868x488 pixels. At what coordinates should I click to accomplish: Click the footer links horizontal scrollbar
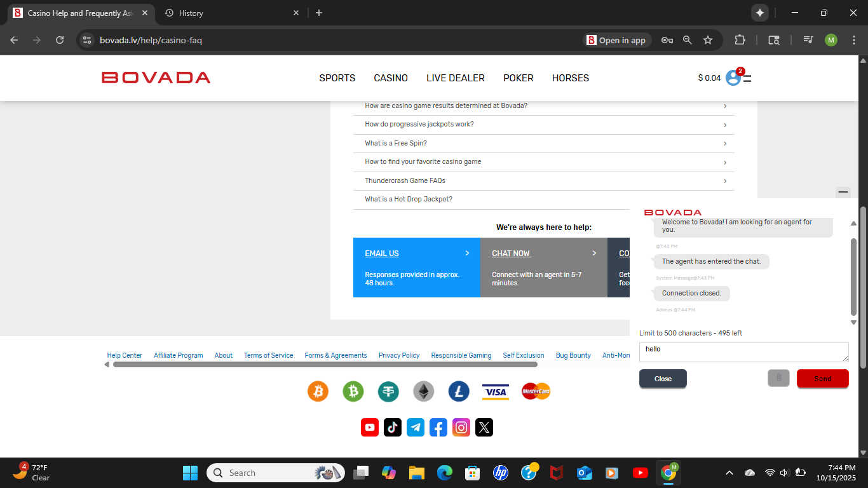[x=325, y=365]
